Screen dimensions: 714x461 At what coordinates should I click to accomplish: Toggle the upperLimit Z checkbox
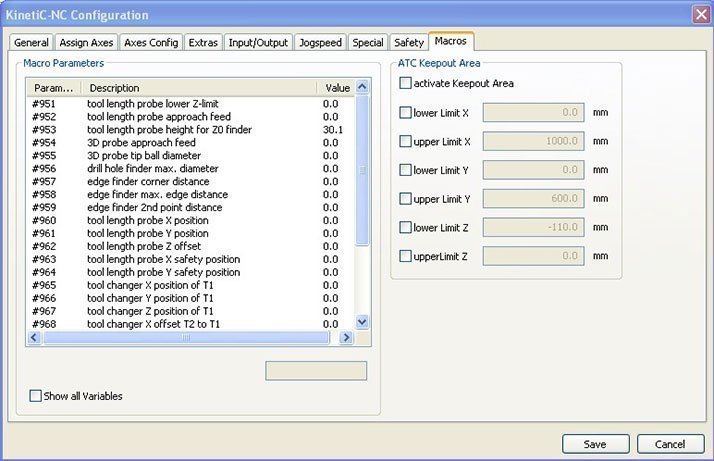405,256
